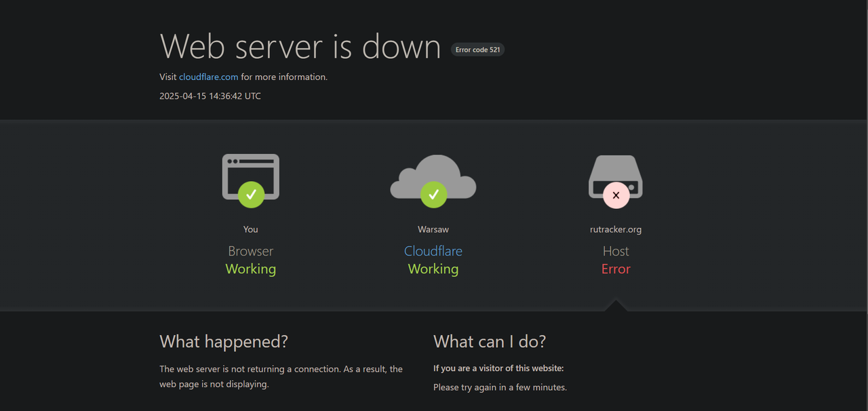Image resolution: width=868 pixels, height=411 pixels.
Task: Click the You label under browser icon
Action: coord(251,229)
